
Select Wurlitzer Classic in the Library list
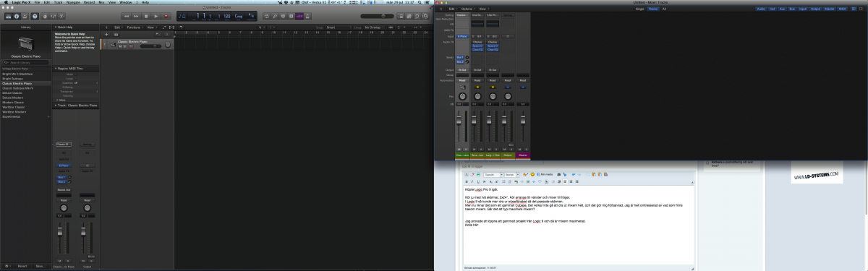[14, 107]
